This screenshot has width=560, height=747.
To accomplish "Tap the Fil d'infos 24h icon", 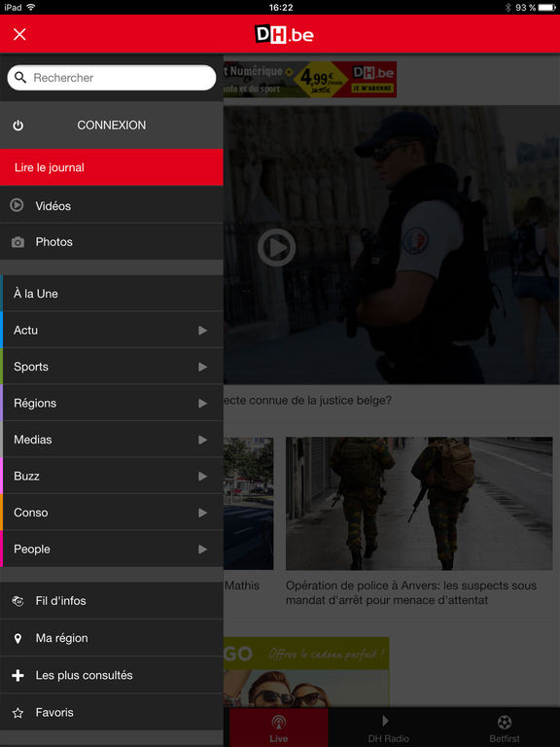I will [17, 601].
